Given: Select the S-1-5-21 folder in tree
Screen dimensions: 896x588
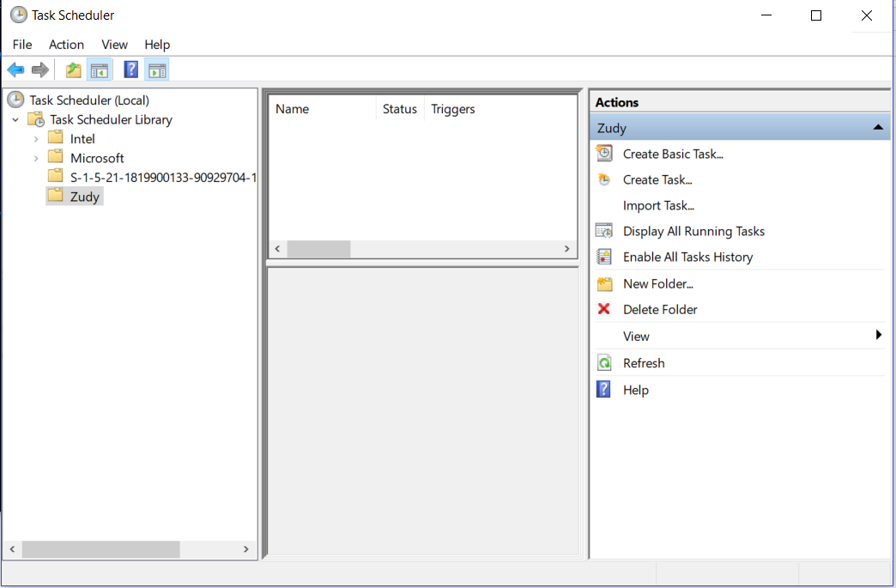Looking at the screenshot, I should coord(163,178).
